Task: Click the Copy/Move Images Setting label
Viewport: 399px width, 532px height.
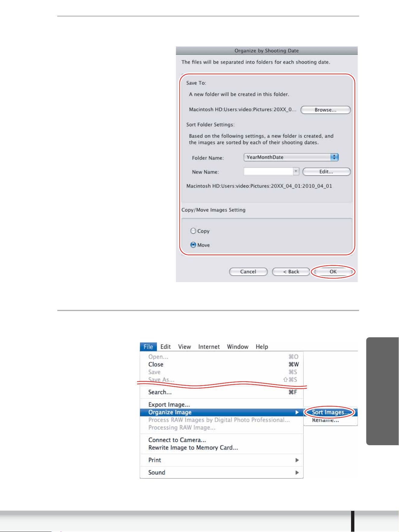Action: (213, 210)
